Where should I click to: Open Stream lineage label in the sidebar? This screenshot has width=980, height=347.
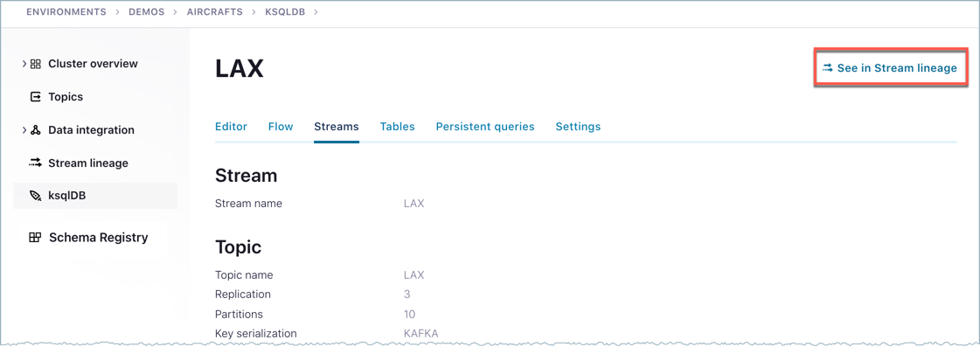click(x=88, y=163)
